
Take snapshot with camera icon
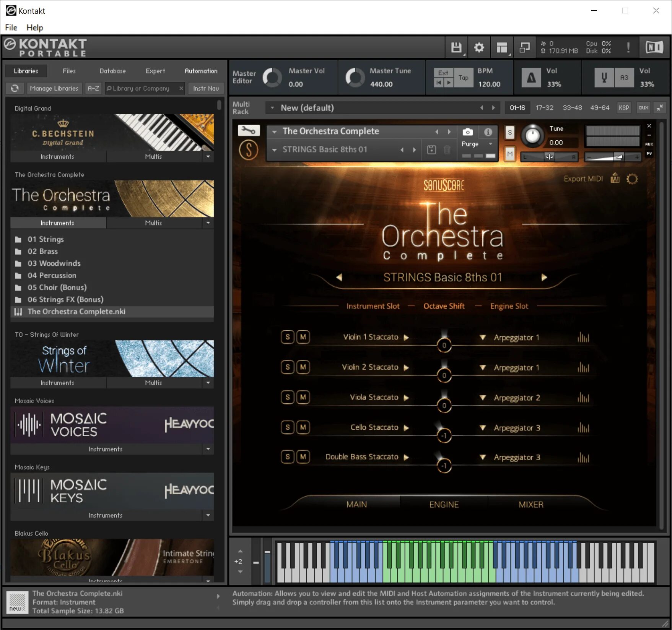coord(467,132)
